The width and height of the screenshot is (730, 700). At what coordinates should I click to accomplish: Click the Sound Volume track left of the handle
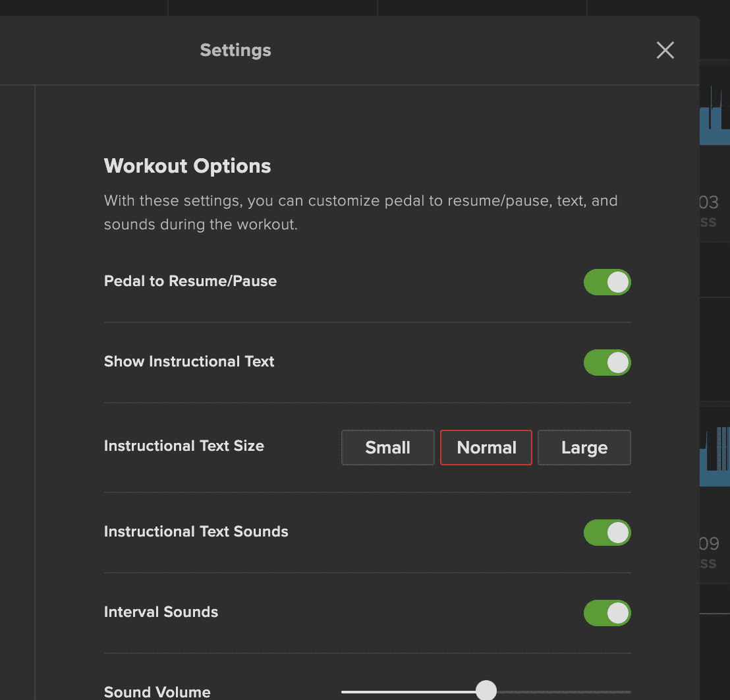tap(408, 691)
